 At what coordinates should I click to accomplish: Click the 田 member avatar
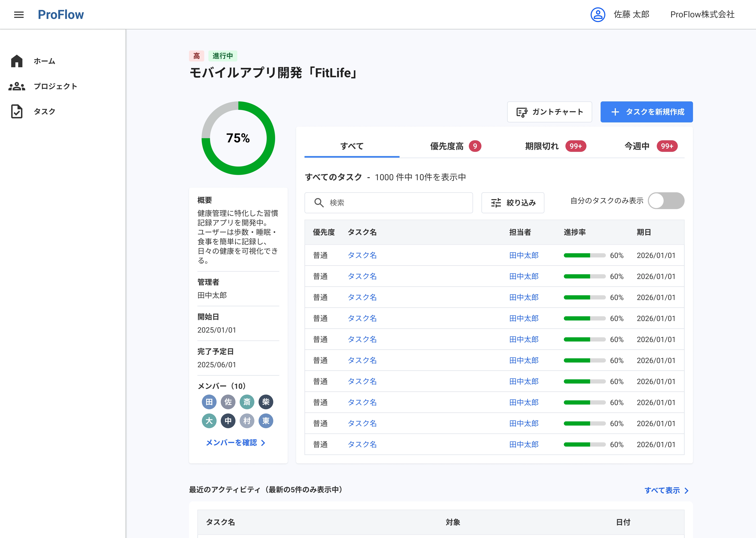[x=209, y=402]
